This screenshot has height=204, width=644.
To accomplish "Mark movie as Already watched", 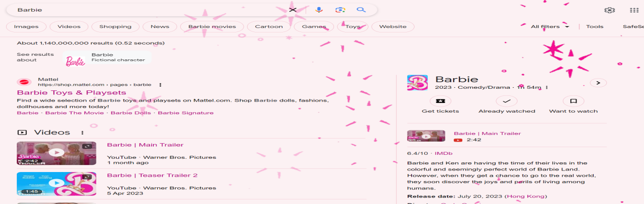I will [x=506, y=101].
